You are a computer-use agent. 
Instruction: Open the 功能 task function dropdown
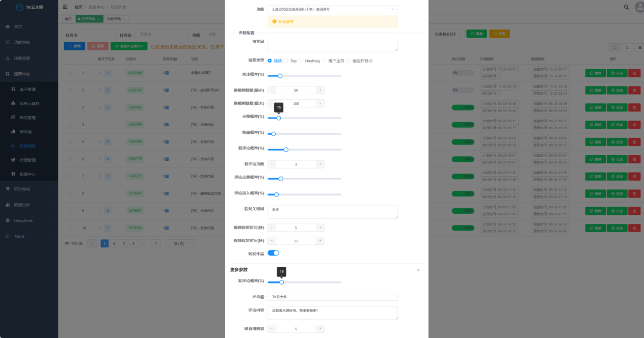point(332,9)
